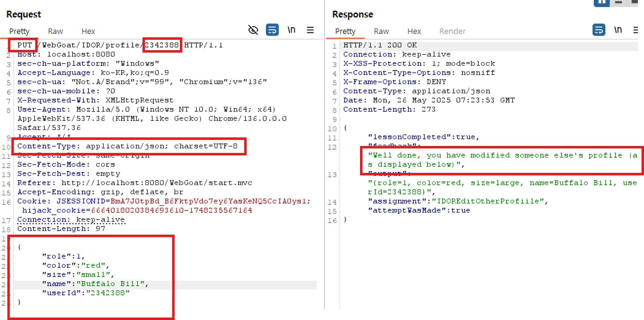Screen dimensions: 644x320
Task: Click the "userId":"2342388" body line
Action: coord(86,293)
